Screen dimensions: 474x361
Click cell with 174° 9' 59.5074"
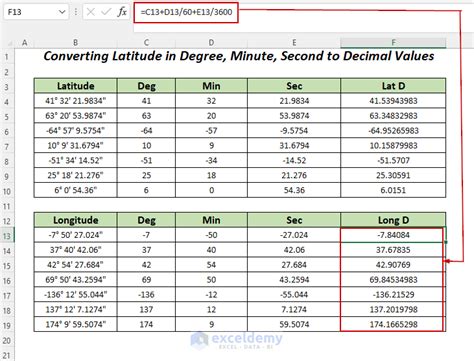[75, 324]
